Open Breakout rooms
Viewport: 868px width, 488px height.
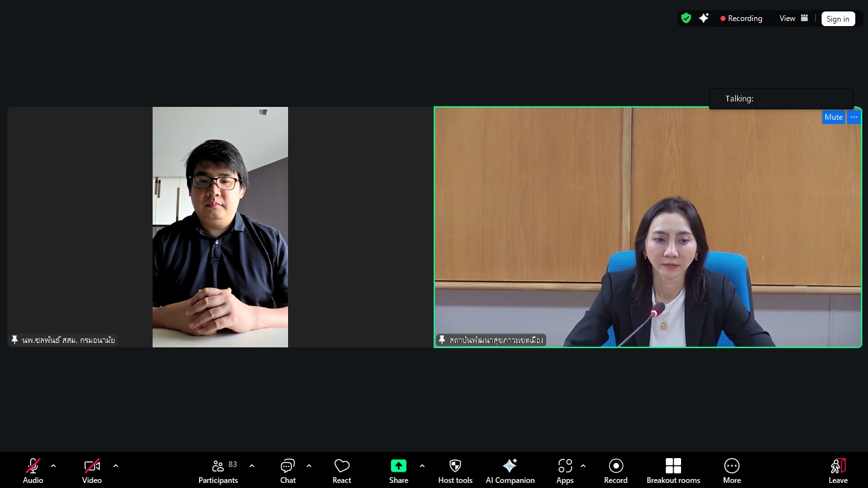pyautogui.click(x=673, y=471)
